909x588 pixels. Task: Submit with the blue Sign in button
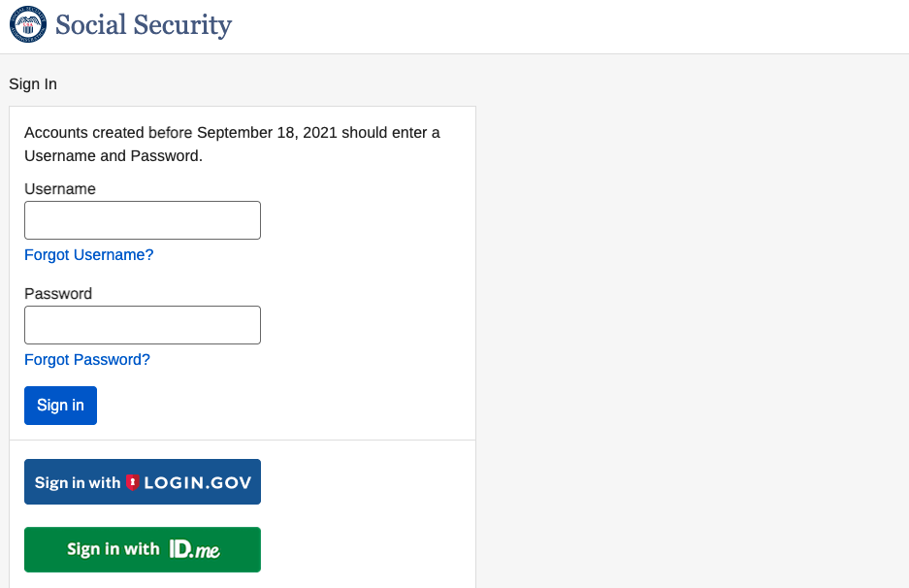tap(60, 406)
